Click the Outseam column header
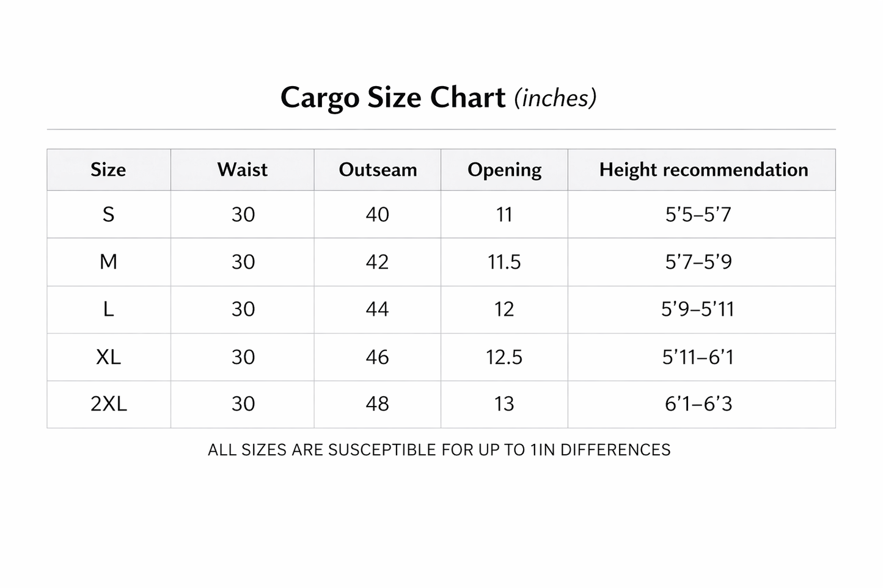Image resolution: width=883 pixels, height=588 pixels. pyautogui.click(x=378, y=170)
